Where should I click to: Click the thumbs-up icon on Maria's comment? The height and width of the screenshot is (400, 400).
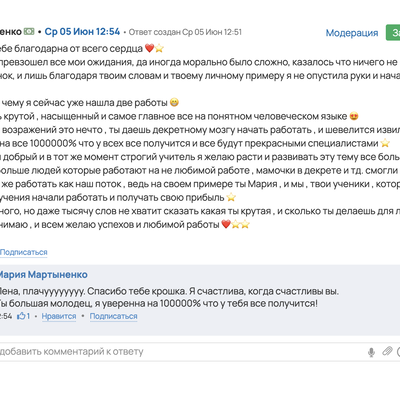[21, 316]
